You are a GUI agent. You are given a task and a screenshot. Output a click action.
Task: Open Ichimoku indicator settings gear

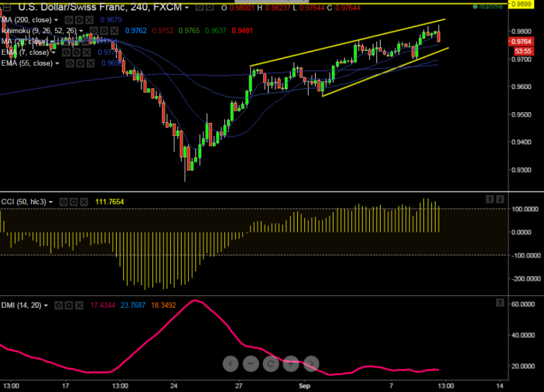(x=104, y=30)
